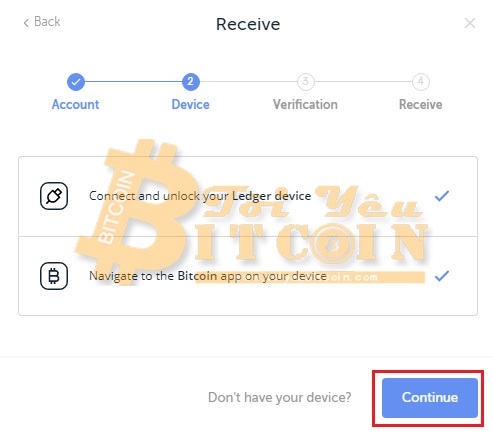Click step 3 Verification circle
Viewport: 493px width, 435px height.
(305, 82)
